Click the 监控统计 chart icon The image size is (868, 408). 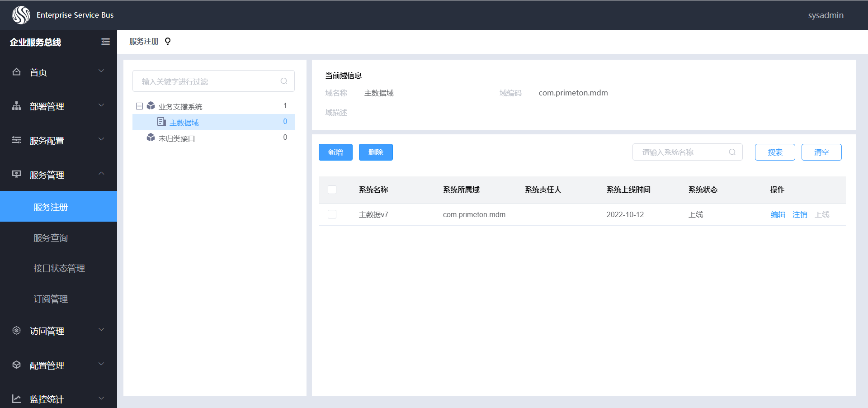[x=17, y=399]
